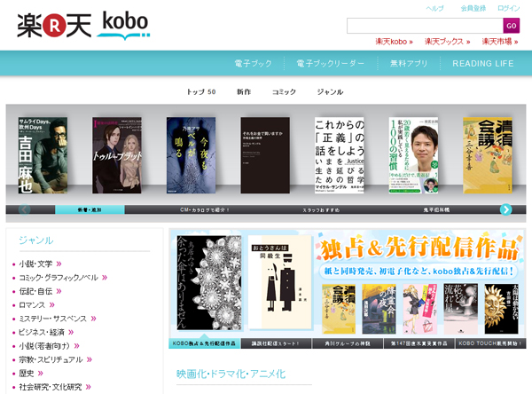Focus the search input field
Viewport: 532px width, 394px height.
pos(424,26)
